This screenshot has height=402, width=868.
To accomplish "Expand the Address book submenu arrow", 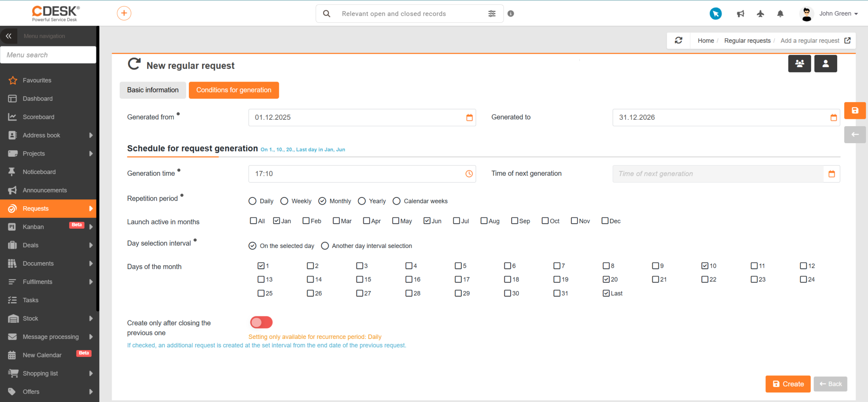I will point(91,135).
